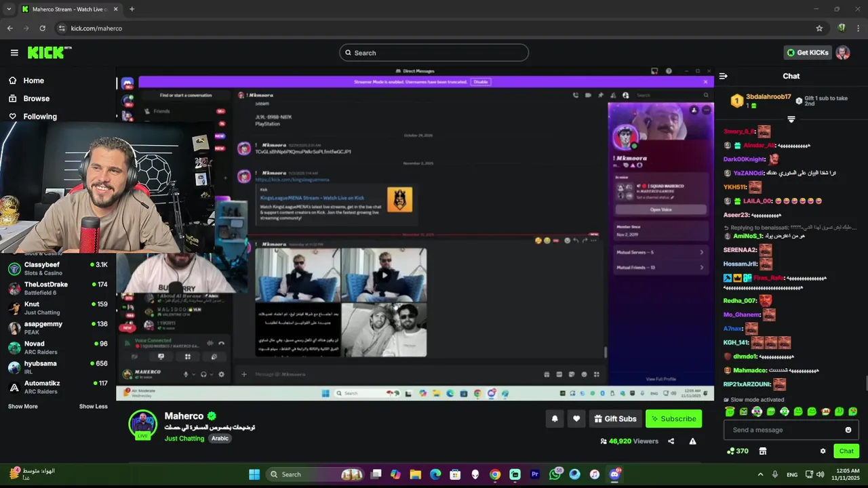Viewport: 868px width, 488px height.
Task: Go to the Kick logo homepage
Action: (x=49, y=52)
